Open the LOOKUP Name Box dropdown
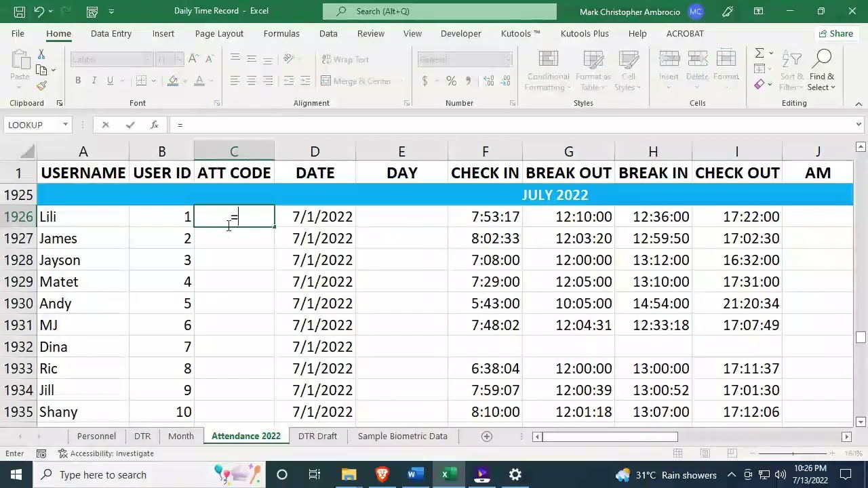The height and width of the screenshot is (488, 868). (x=65, y=125)
